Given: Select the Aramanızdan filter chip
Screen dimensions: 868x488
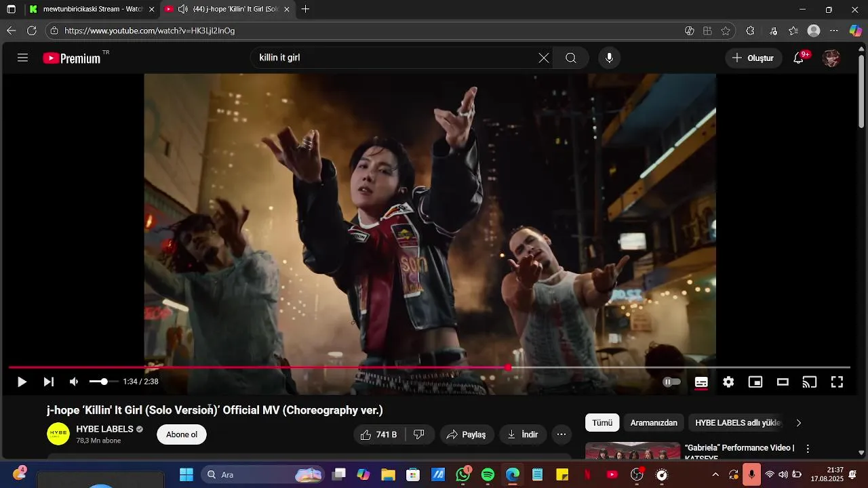Looking at the screenshot, I should pos(654,423).
